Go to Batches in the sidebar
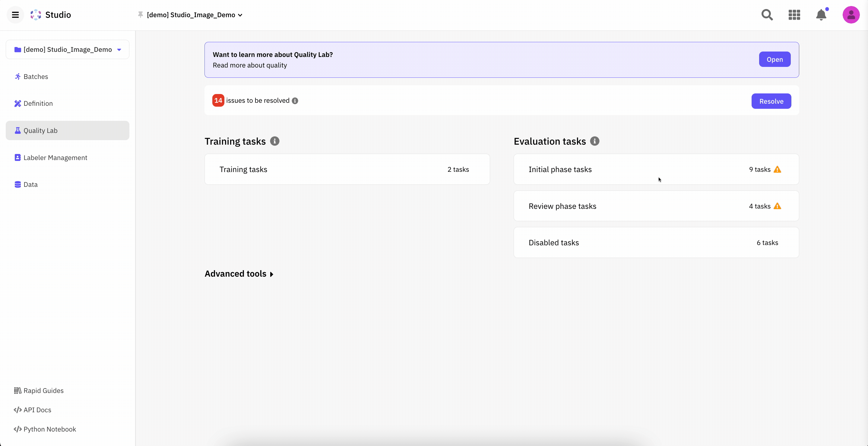The image size is (868, 446). click(36, 77)
